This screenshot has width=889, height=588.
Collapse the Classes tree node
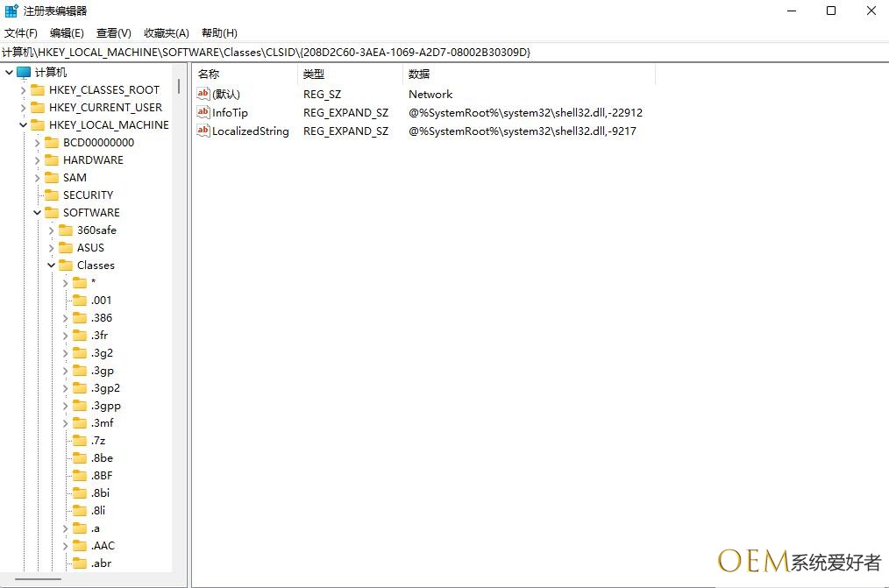coord(52,266)
